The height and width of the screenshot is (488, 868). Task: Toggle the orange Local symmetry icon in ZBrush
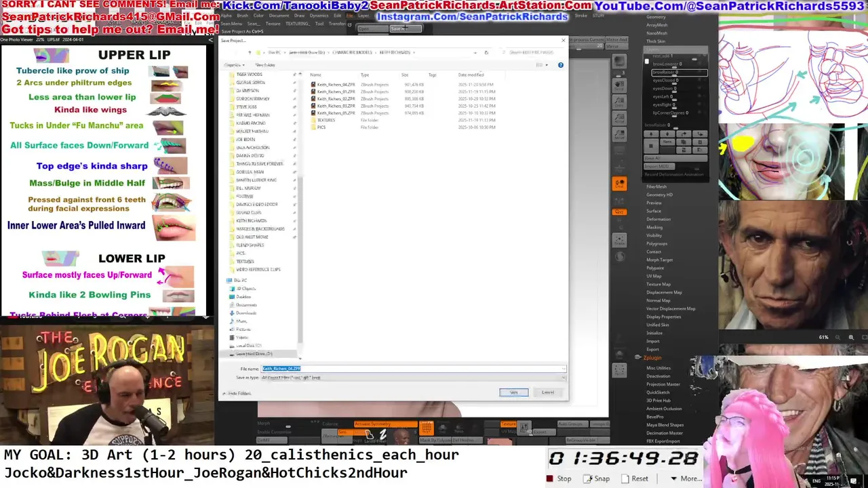click(619, 184)
